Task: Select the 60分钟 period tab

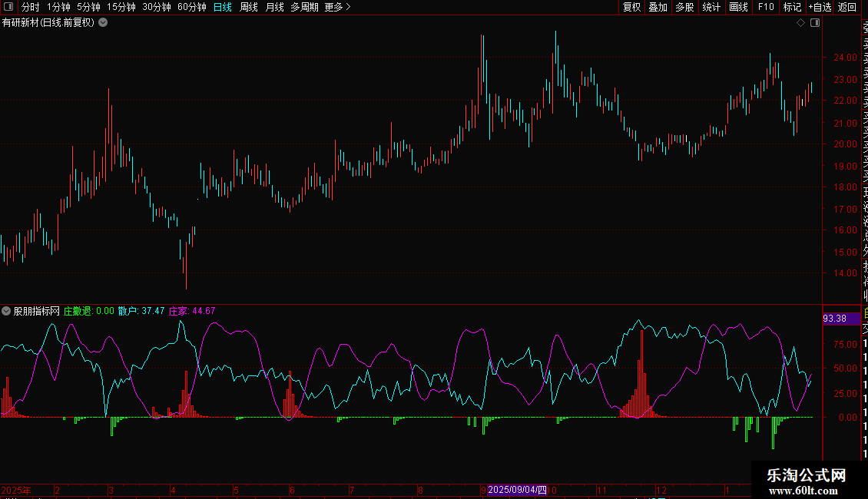Action: click(192, 7)
